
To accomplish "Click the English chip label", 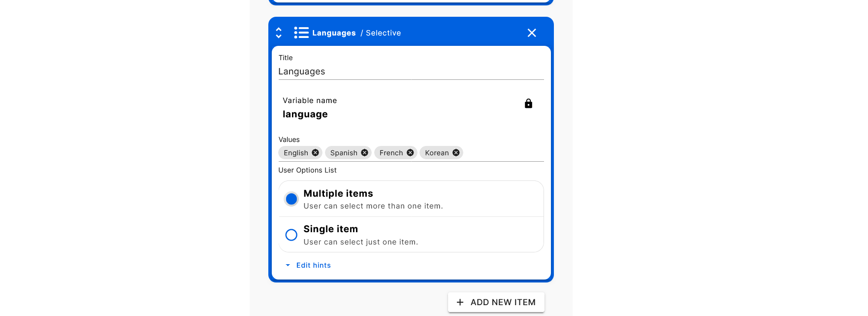I will pyautogui.click(x=296, y=153).
